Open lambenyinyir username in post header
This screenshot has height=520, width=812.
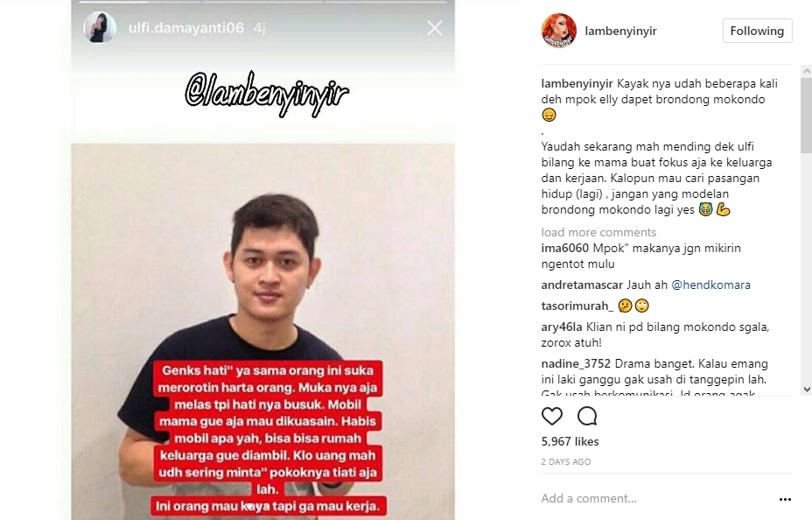[x=620, y=31]
